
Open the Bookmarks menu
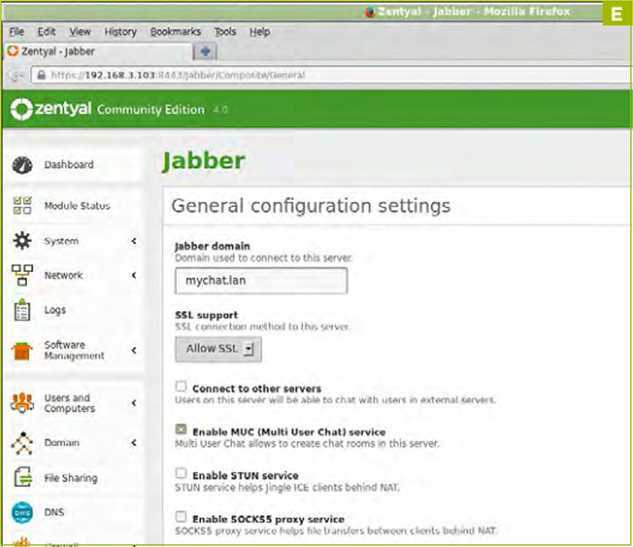[175, 31]
